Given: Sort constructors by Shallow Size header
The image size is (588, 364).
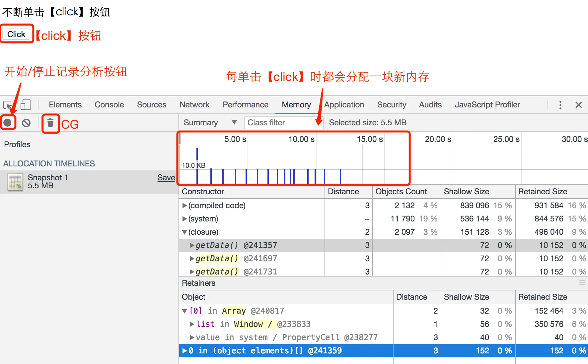Looking at the screenshot, I should pyautogui.click(x=478, y=192).
